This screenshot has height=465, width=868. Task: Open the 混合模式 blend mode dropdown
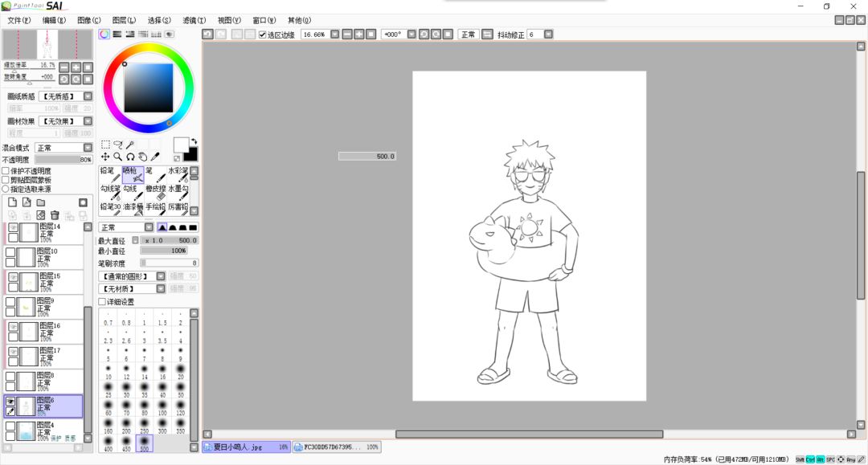[88, 148]
